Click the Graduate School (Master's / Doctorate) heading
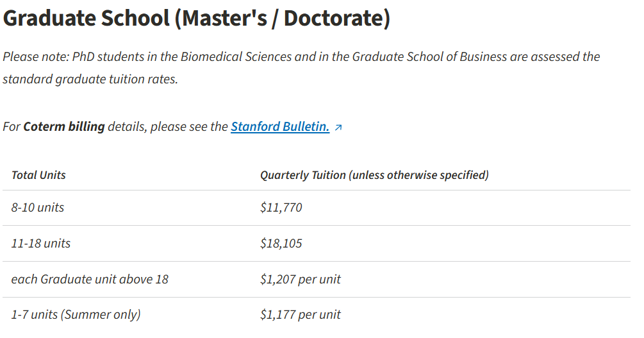The width and height of the screenshot is (644, 338). click(x=196, y=18)
